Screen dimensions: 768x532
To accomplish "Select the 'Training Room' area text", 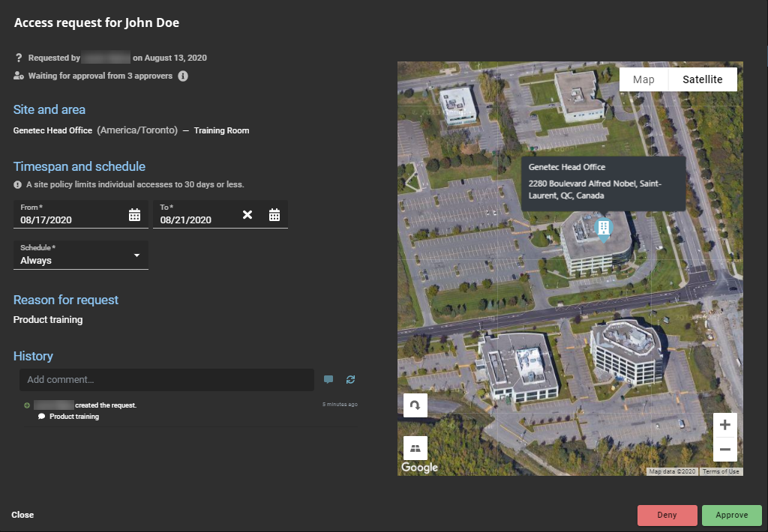I will coord(221,130).
